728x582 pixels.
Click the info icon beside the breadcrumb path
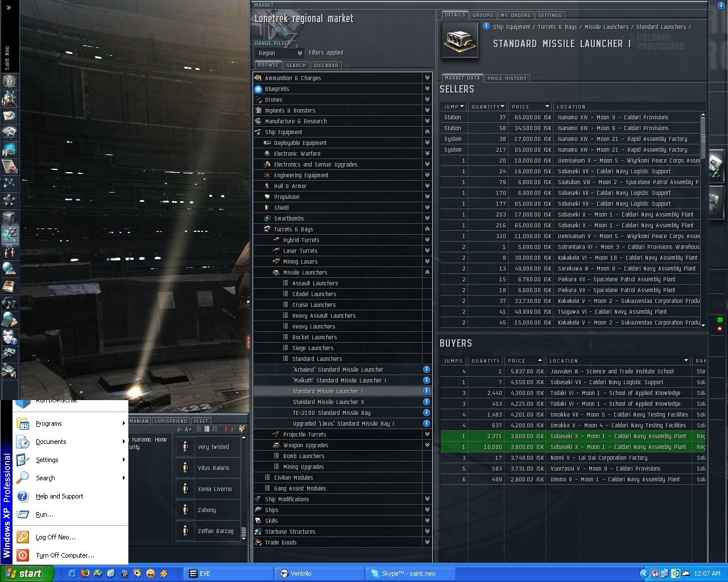coord(486,26)
